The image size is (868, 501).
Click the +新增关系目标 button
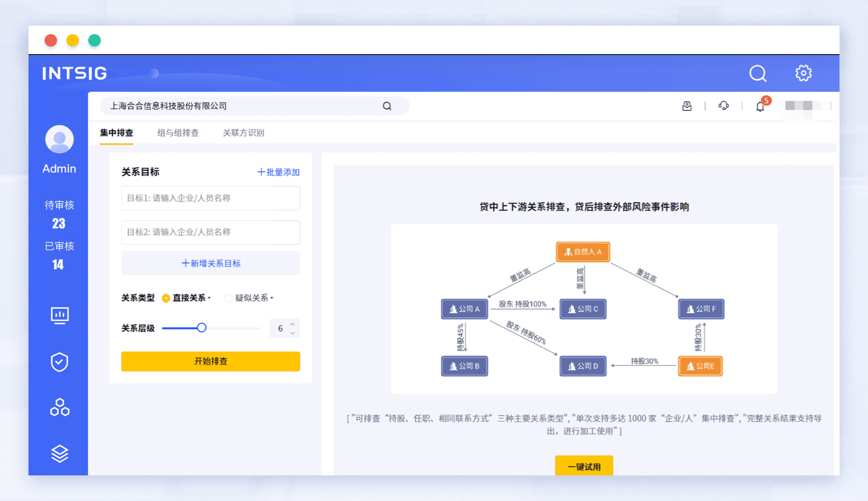[x=211, y=263]
